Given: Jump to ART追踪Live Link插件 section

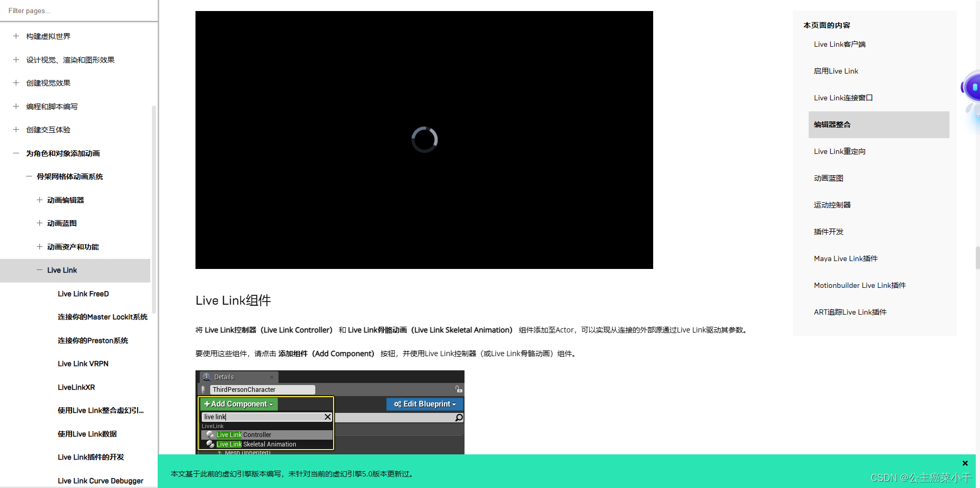Looking at the screenshot, I should pyautogui.click(x=850, y=312).
